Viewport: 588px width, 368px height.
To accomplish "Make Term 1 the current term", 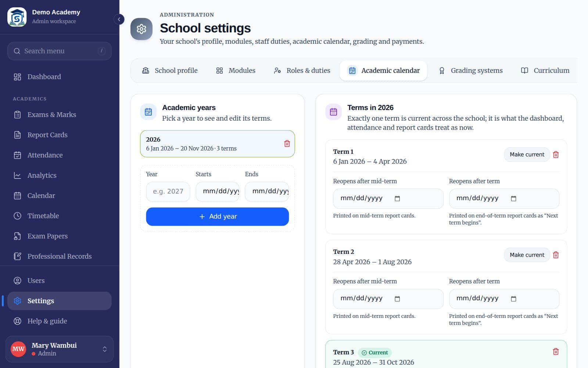I will pyautogui.click(x=527, y=155).
